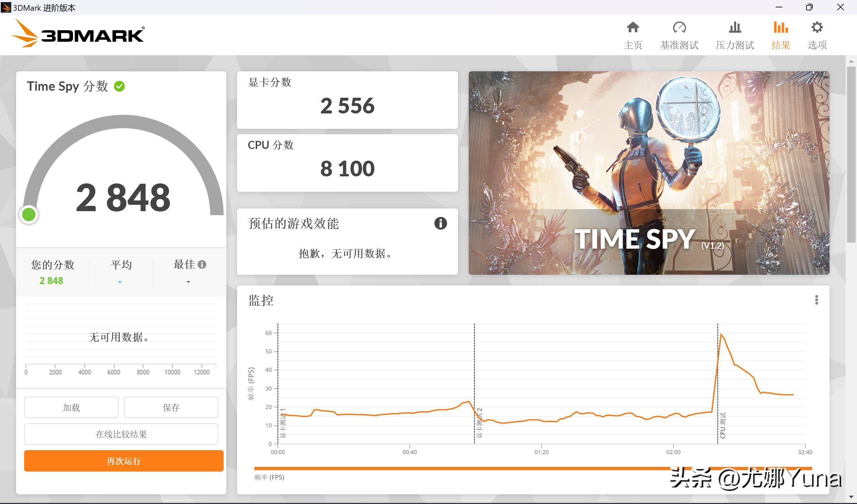Minimize the 3DMark window
Viewport: 857px width, 504px height.
click(x=779, y=7)
